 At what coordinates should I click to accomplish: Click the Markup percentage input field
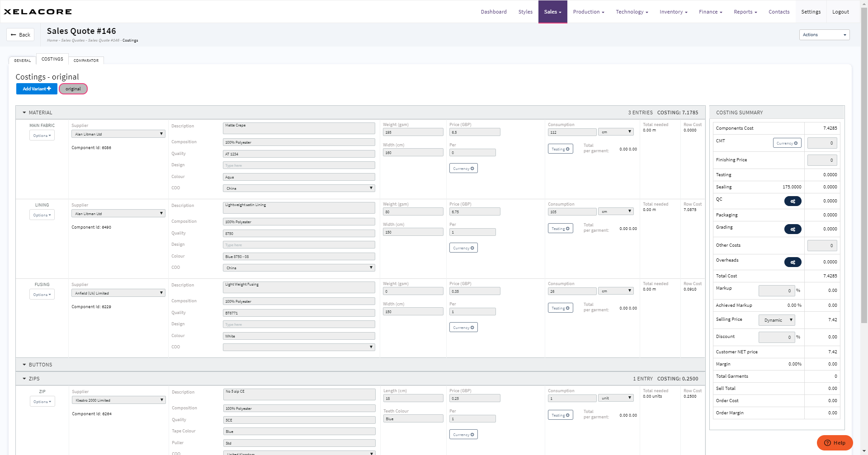coord(776,291)
